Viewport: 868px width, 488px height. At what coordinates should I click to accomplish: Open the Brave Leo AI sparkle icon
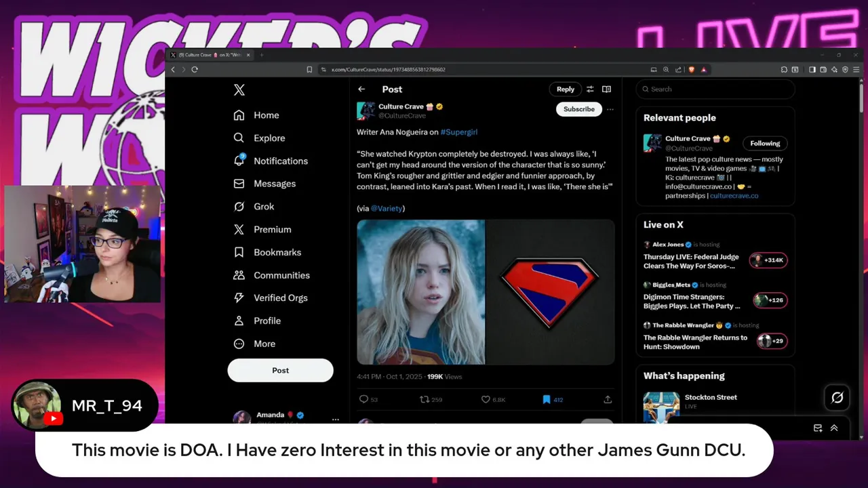[834, 69]
